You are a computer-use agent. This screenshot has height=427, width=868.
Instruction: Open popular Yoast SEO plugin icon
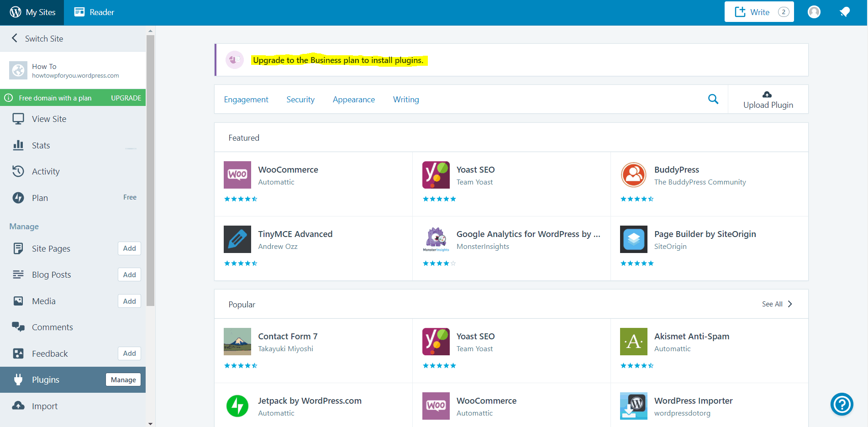(x=436, y=342)
